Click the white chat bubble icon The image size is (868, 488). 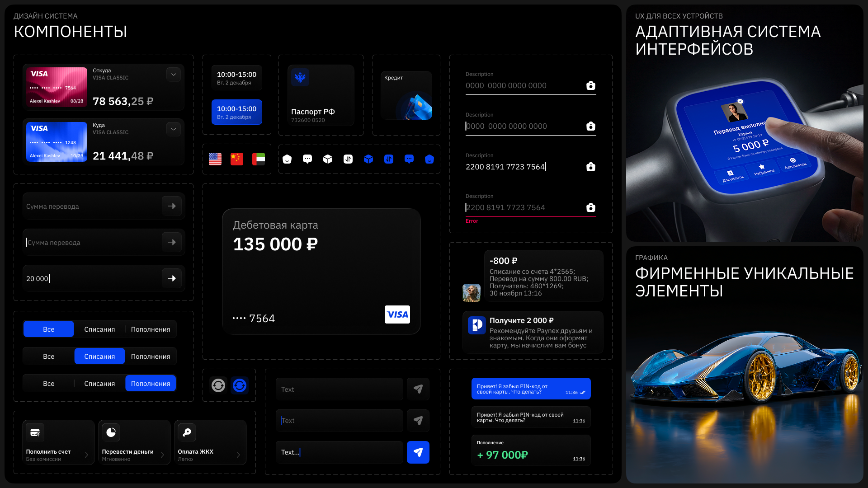tap(307, 159)
